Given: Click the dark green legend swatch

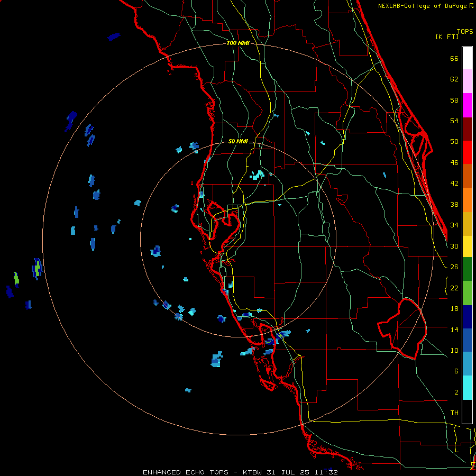Looking at the screenshot, I should [x=467, y=269].
